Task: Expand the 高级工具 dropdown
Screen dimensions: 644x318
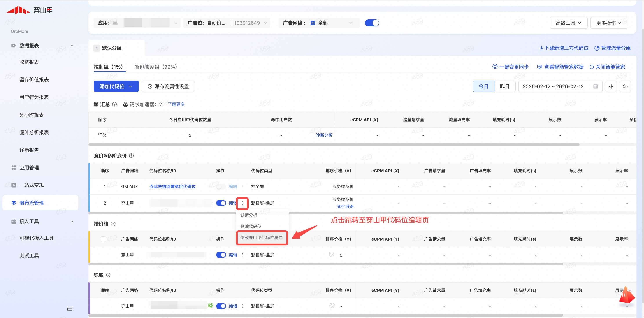Action: coord(568,23)
